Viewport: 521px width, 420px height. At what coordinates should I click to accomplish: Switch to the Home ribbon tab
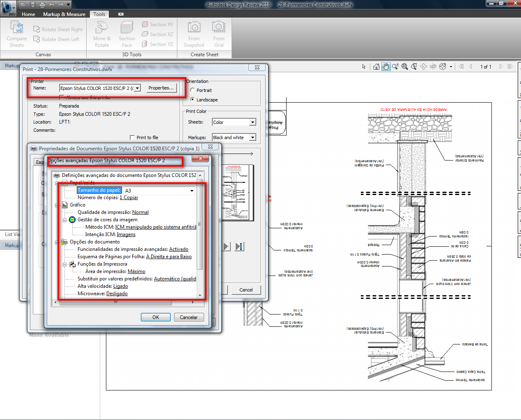[x=28, y=14]
